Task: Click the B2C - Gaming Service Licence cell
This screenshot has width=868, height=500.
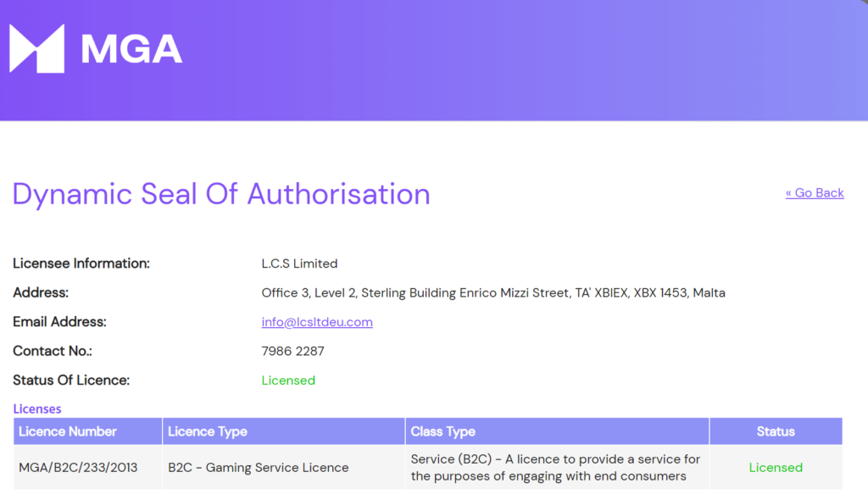Action: pos(258,468)
